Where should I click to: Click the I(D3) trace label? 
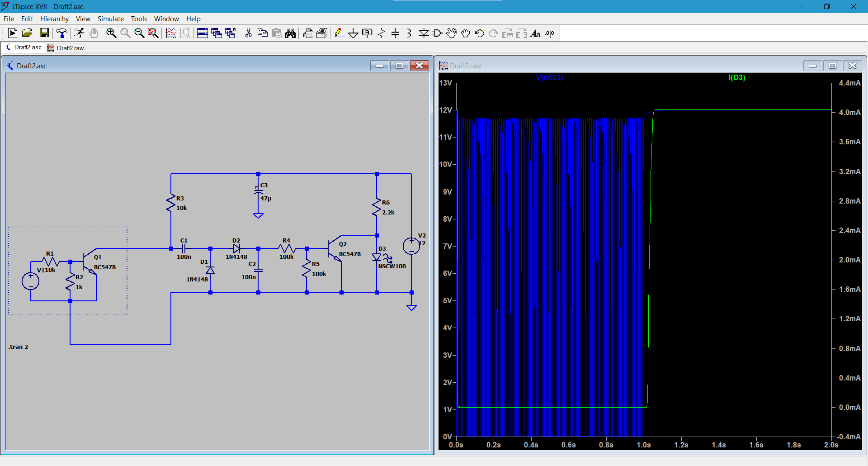point(737,77)
